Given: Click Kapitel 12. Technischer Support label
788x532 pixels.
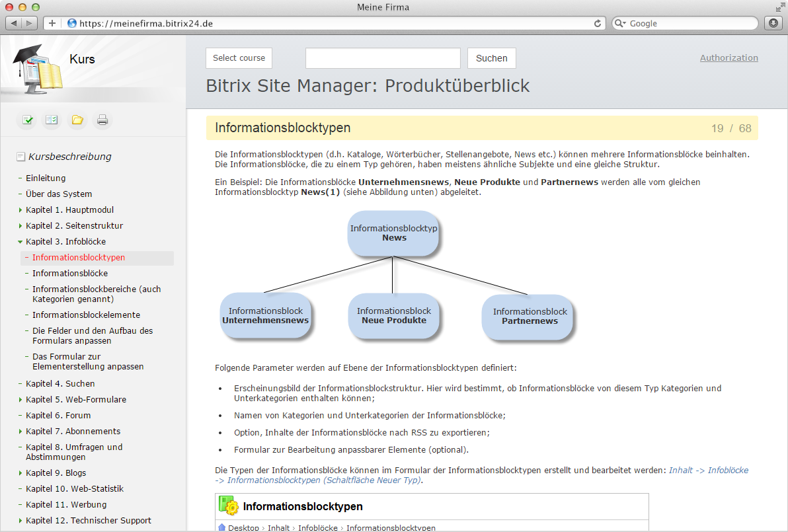Looking at the screenshot, I should [x=89, y=521].
